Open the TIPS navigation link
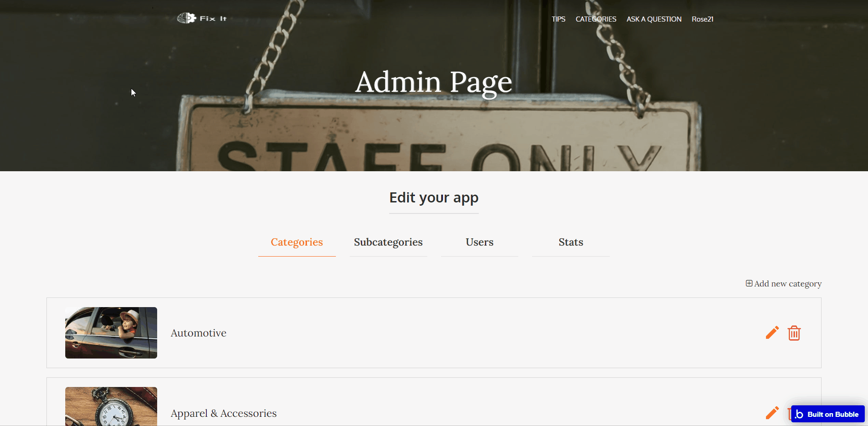Screen dimensions: 868x426 558,19
